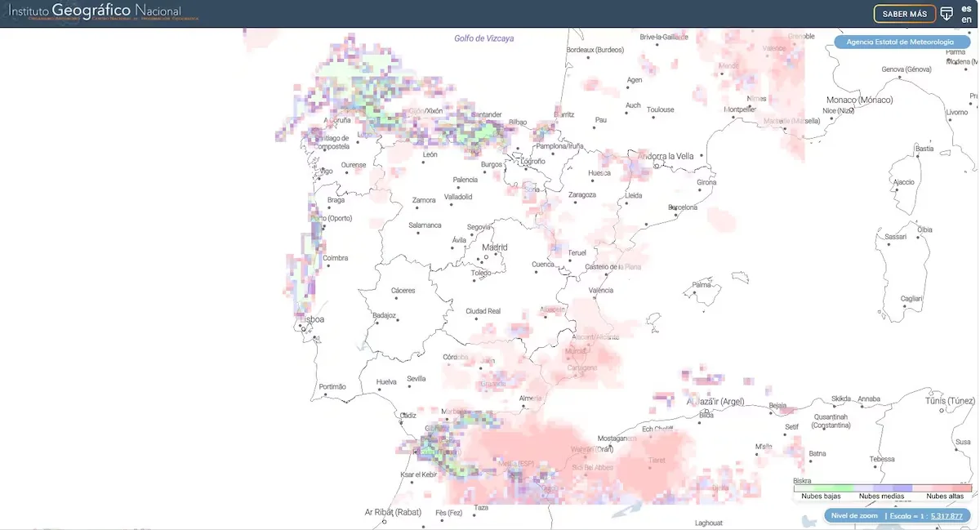Image resolution: width=980 pixels, height=530 pixels.
Task: Click the 'Nivel de zoom' label
Action: coord(854,516)
